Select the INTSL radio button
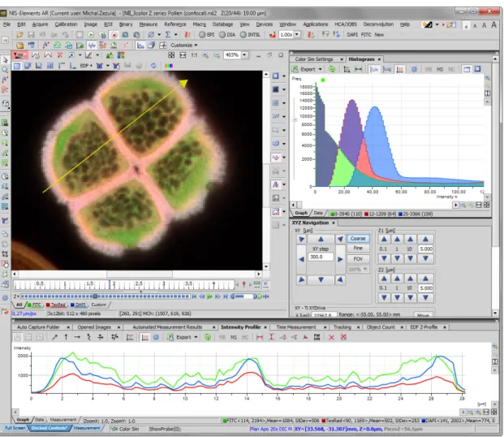Image resolution: width=504 pixels, height=437 pixels. (x=250, y=35)
